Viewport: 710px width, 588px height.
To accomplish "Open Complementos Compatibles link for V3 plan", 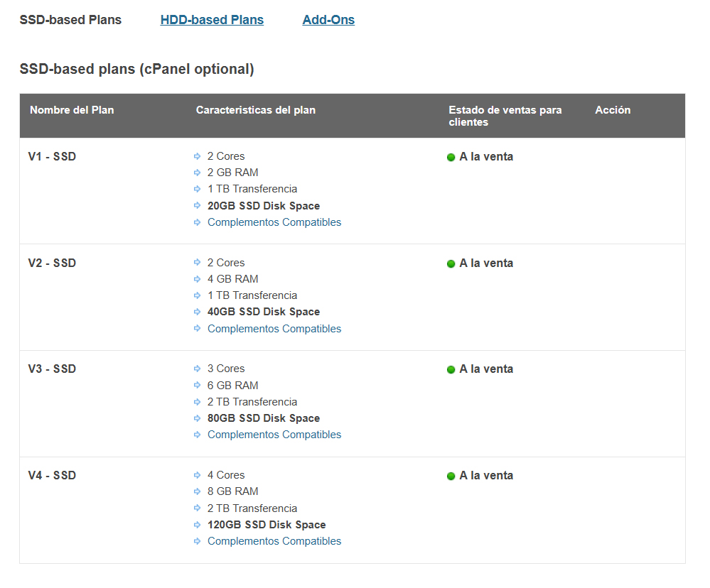I will [x=274, y=435].
